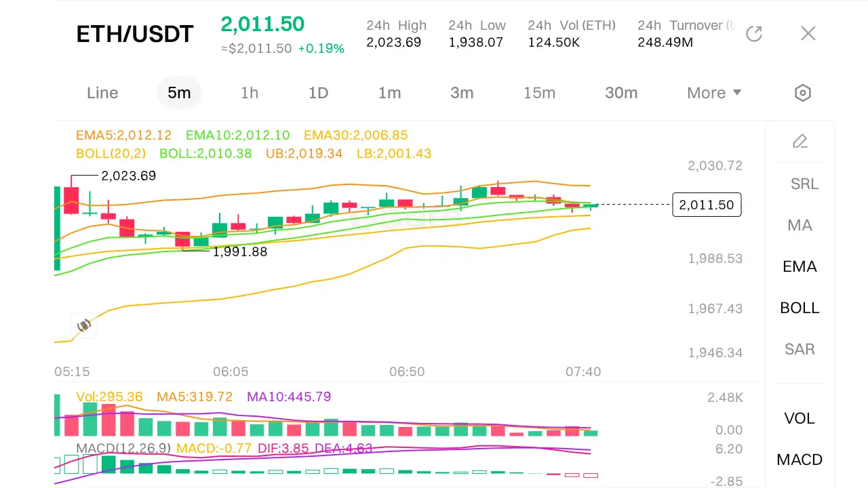
Task: Click the 24h Turnover value 248.49M
Action: pos(665,42)
